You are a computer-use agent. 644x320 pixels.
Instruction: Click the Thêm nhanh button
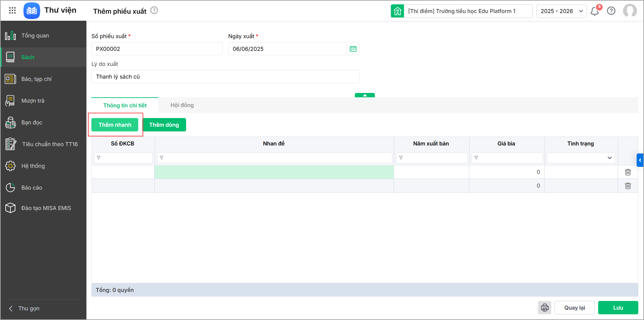point(115,125)
